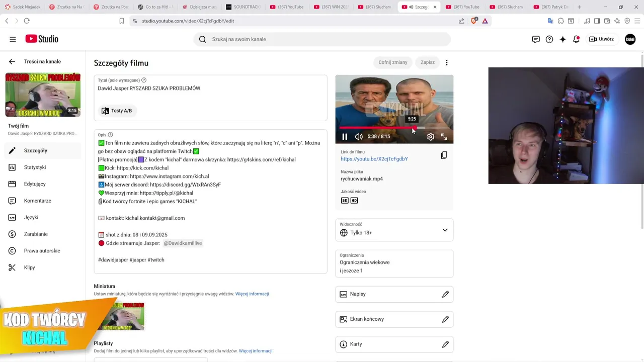The width and height of the screenshot is (644, 362).
Task: Click the @Dawidkamillive mention chip
Action: point(183,243)
